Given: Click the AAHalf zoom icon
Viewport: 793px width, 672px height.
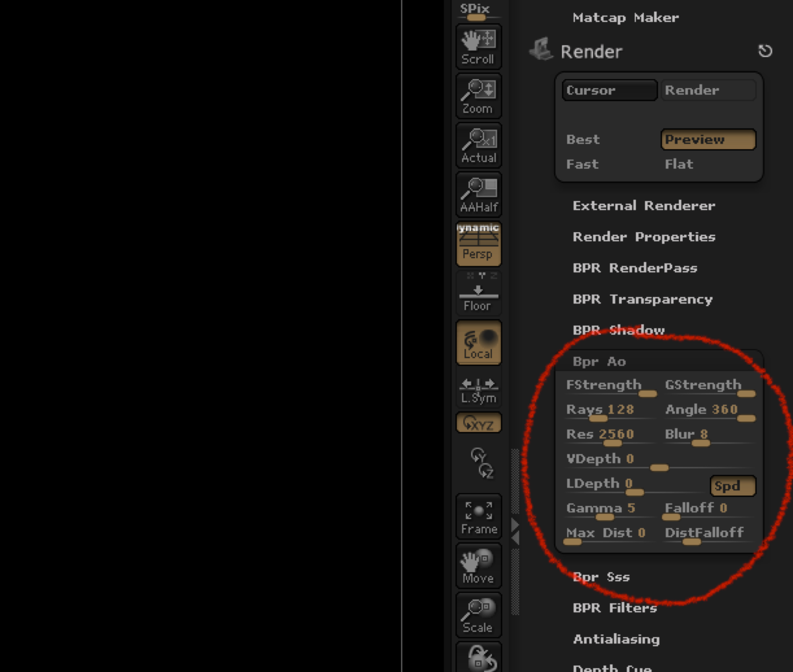Looking at the screenshot, I should (x=478, y=195).
